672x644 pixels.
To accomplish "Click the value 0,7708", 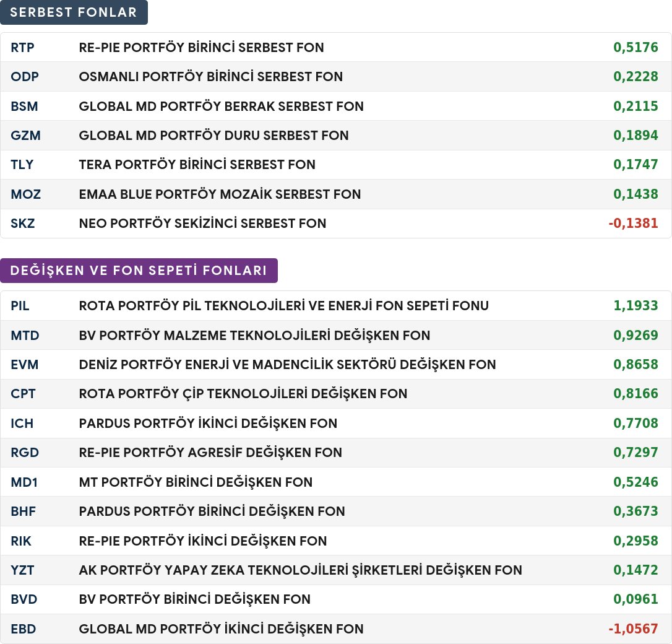I will pyautogui.click(x=635, y=423).
